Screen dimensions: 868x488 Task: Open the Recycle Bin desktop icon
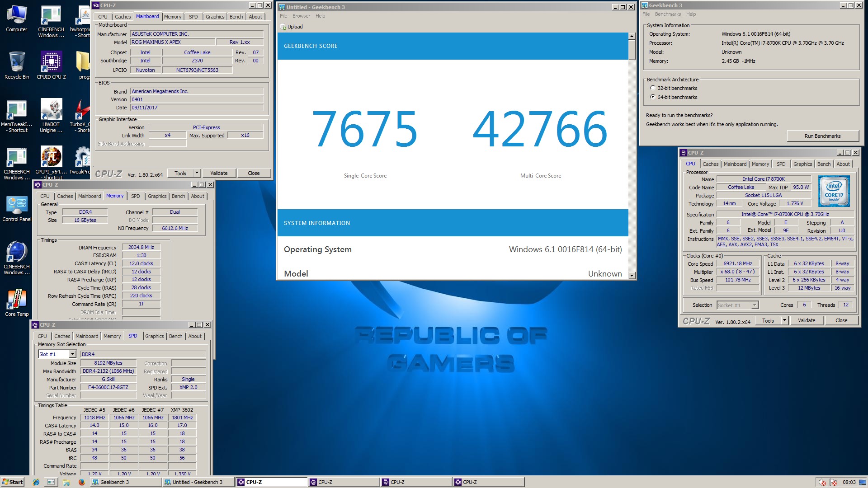coord(17,66)
